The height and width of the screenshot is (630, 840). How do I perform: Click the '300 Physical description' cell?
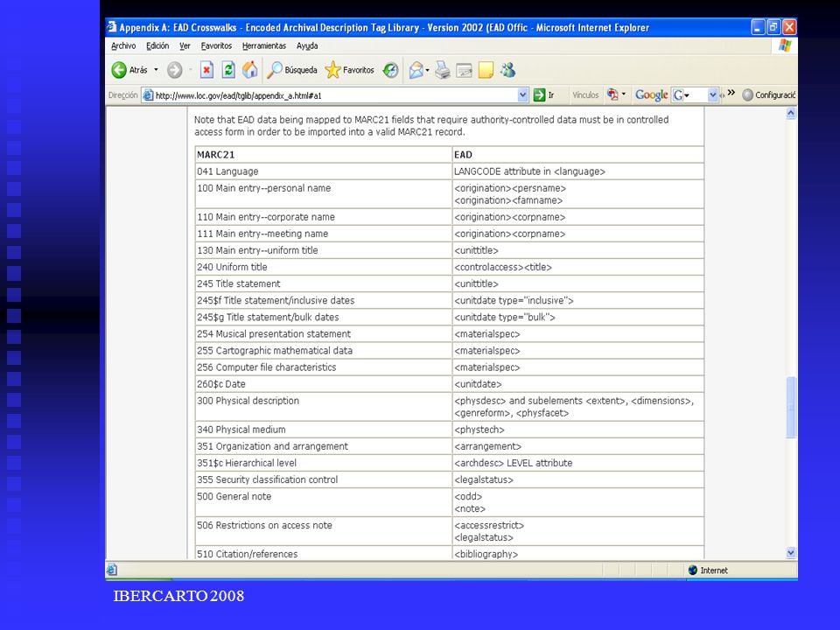click(x=324, y=407)
